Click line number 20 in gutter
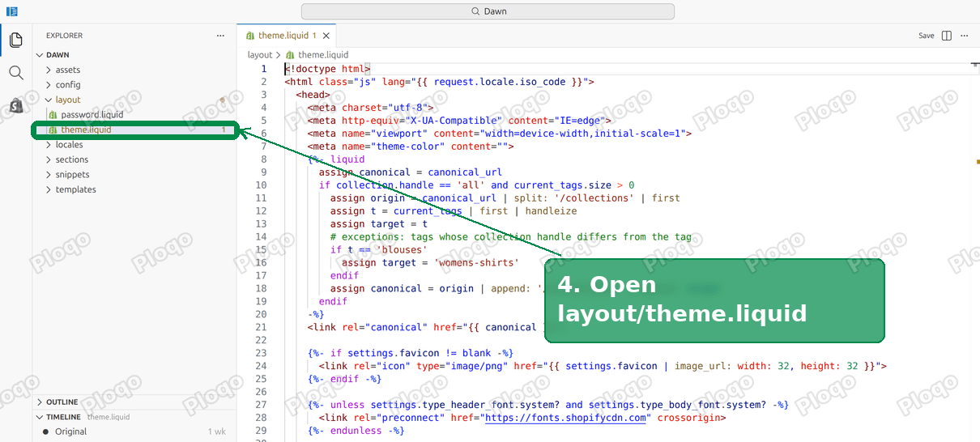Screen dimensions: 980x442 [x=260, y=314]
